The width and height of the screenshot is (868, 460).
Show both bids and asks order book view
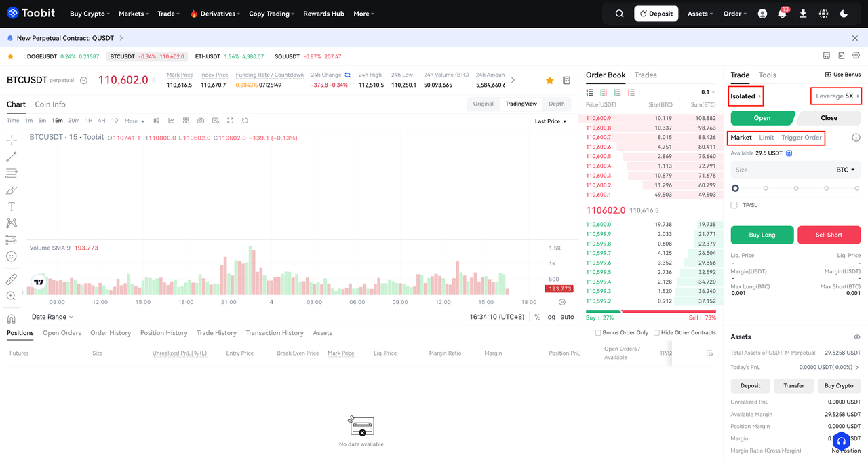coord(590,92)
